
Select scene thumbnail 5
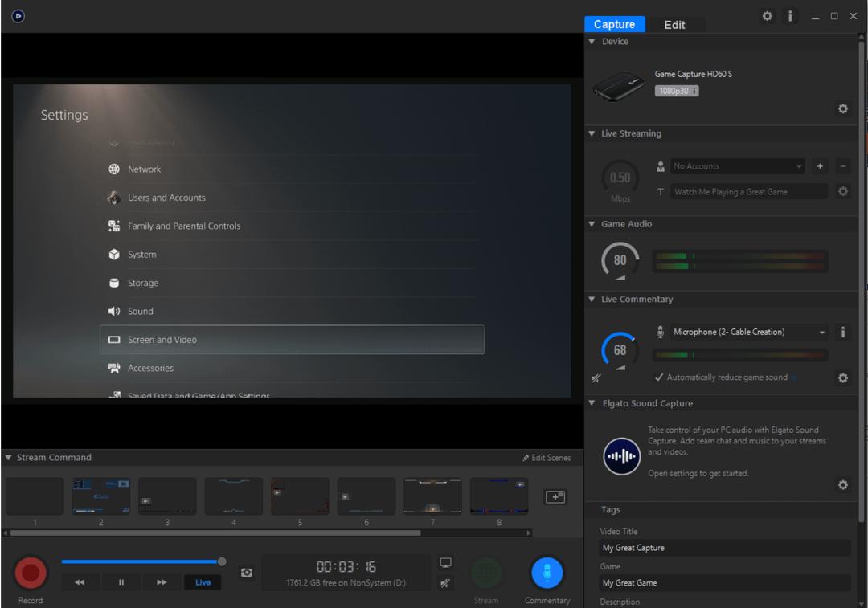tap(300, 496)
